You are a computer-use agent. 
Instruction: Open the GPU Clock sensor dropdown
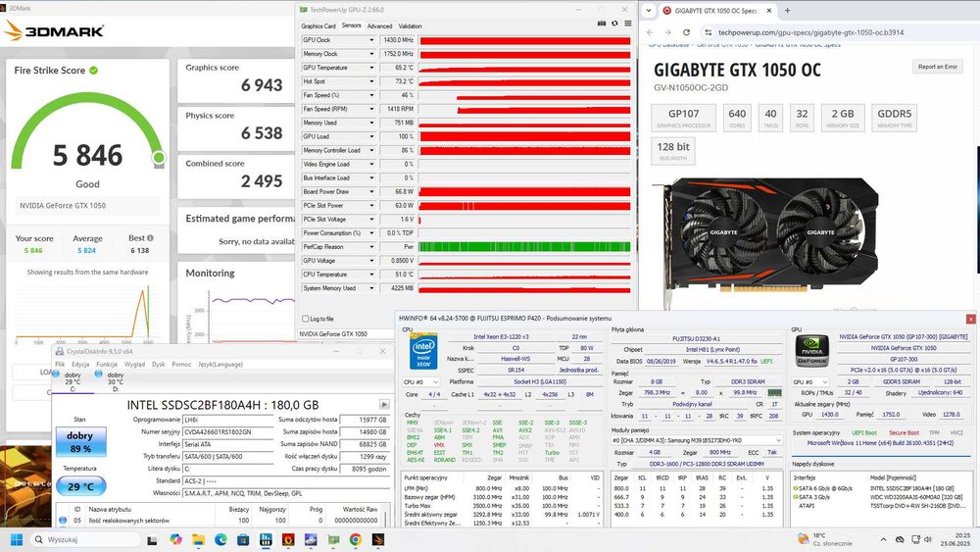coord(371,40)
